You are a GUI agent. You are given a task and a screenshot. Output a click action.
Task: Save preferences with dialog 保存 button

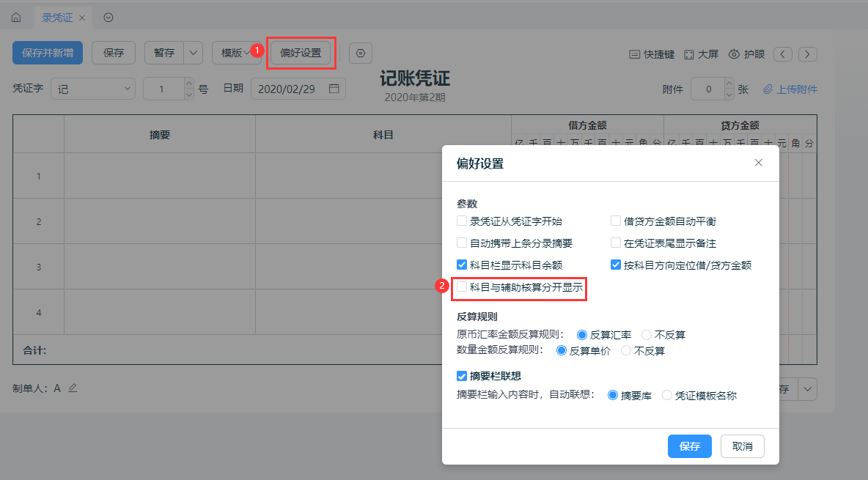[690, 446]
